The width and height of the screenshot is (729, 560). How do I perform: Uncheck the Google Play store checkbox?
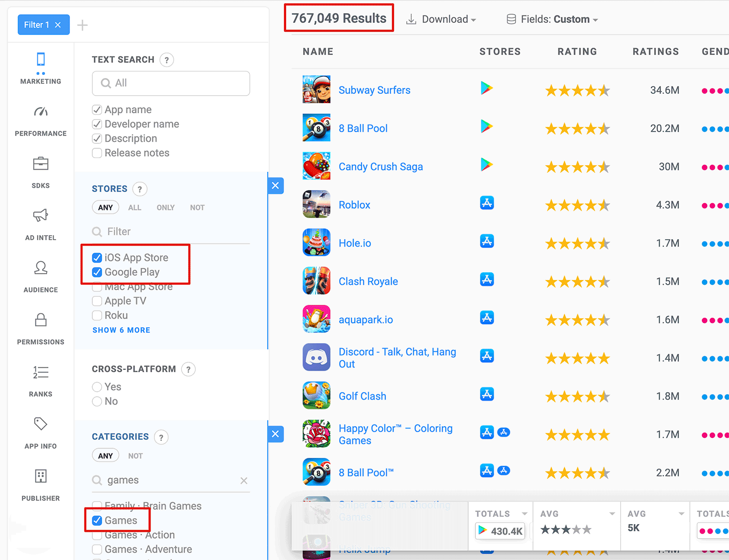[97, 272]
